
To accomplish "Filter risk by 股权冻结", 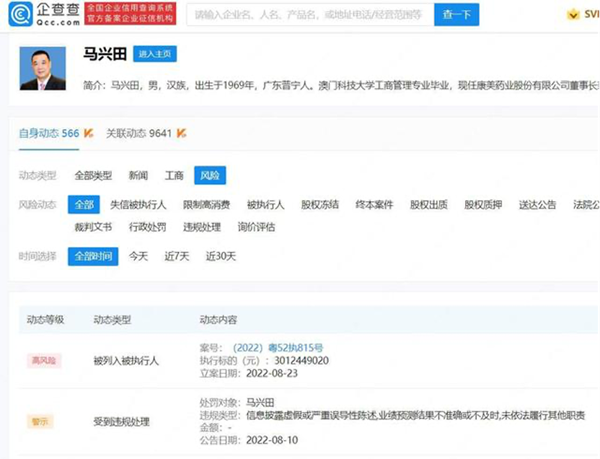I will pyautogui.click(x=320, y=204).
